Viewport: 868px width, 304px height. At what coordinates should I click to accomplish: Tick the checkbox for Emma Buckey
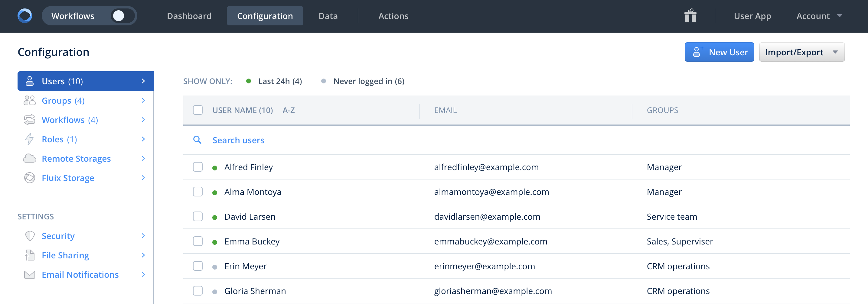coord(198,241)
